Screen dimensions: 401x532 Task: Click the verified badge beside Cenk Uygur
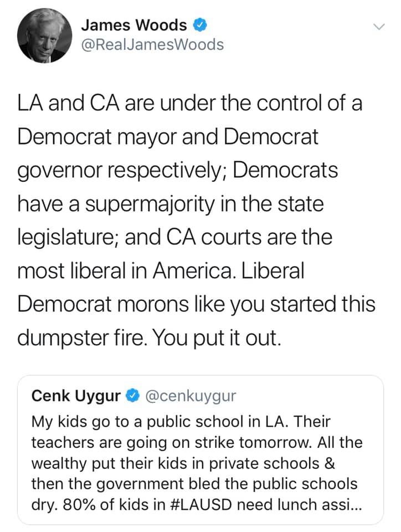click(x=132, y=396)
